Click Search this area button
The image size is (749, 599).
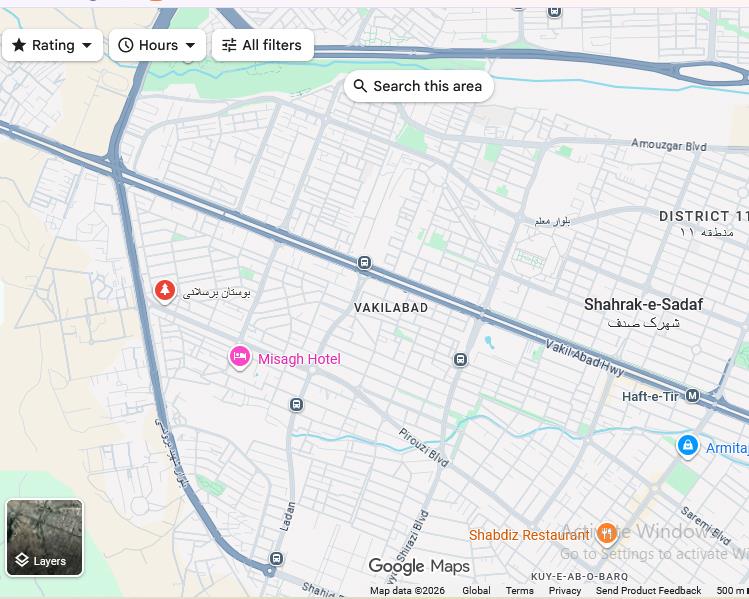[x=418, y=86]
